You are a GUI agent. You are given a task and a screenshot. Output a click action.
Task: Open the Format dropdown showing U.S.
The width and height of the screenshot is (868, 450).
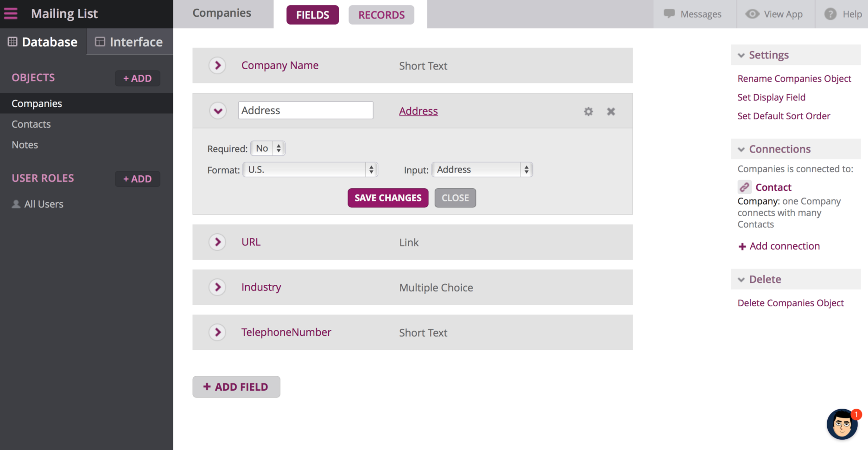[x=310, y=169]
